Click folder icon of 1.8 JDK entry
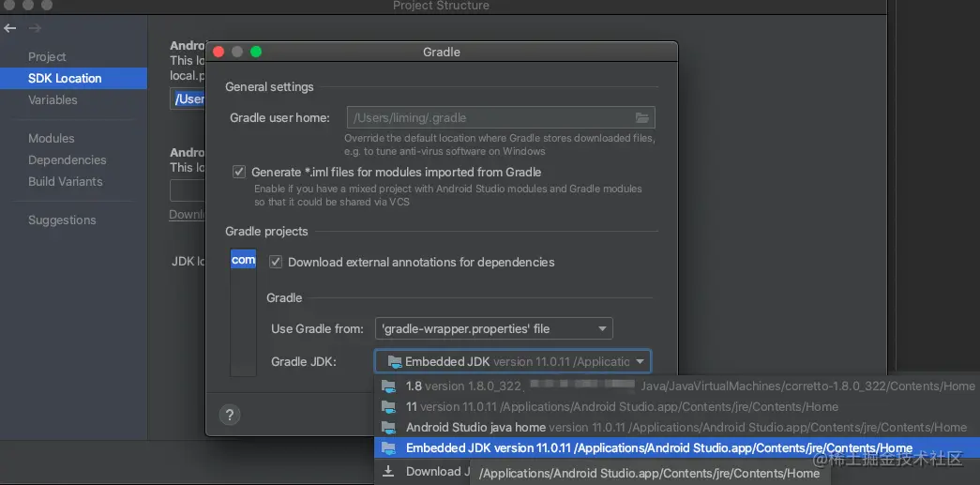This screenshot has height=485, width=980. coord(389,386)
